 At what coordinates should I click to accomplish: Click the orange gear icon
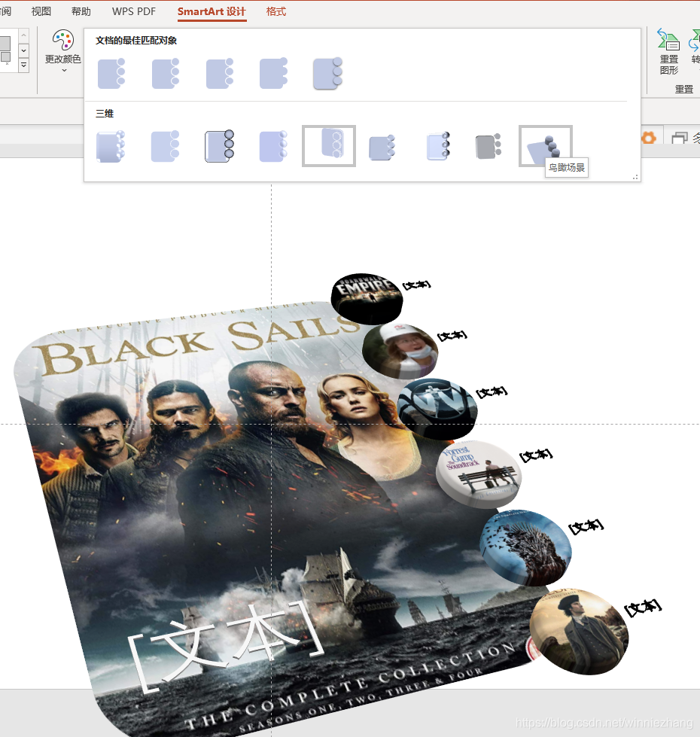coord(649,138)
